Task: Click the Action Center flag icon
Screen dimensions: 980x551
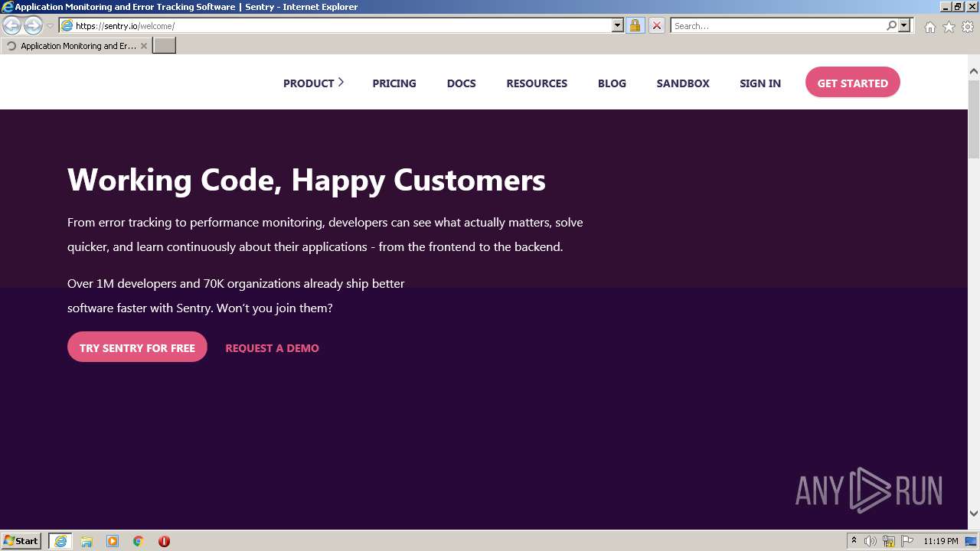Action: pos(907,541)
